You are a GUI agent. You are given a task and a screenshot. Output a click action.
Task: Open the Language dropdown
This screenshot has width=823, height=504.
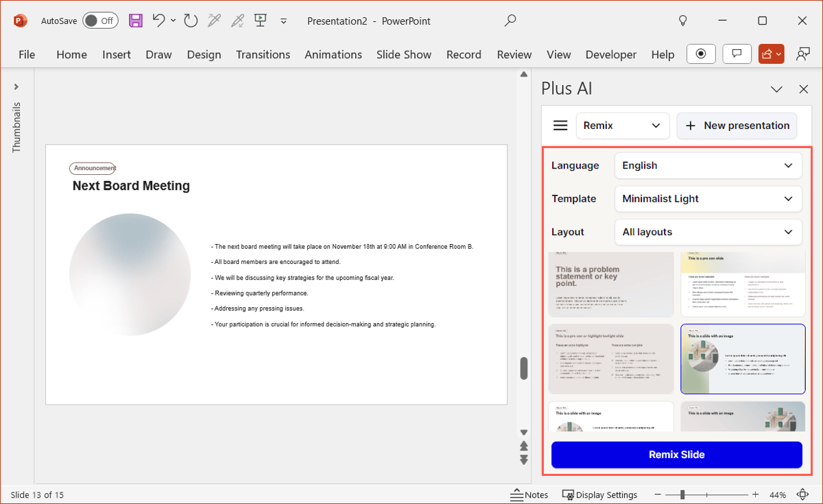708,165
